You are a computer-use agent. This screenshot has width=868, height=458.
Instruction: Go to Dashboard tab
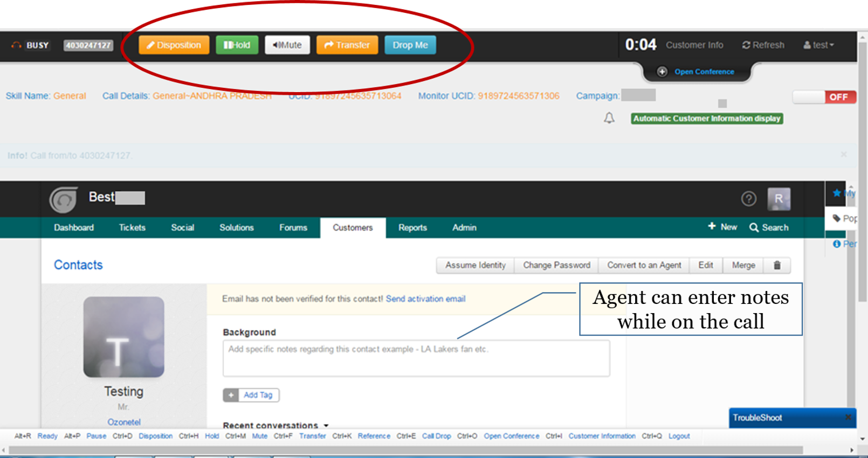(74, 227)
